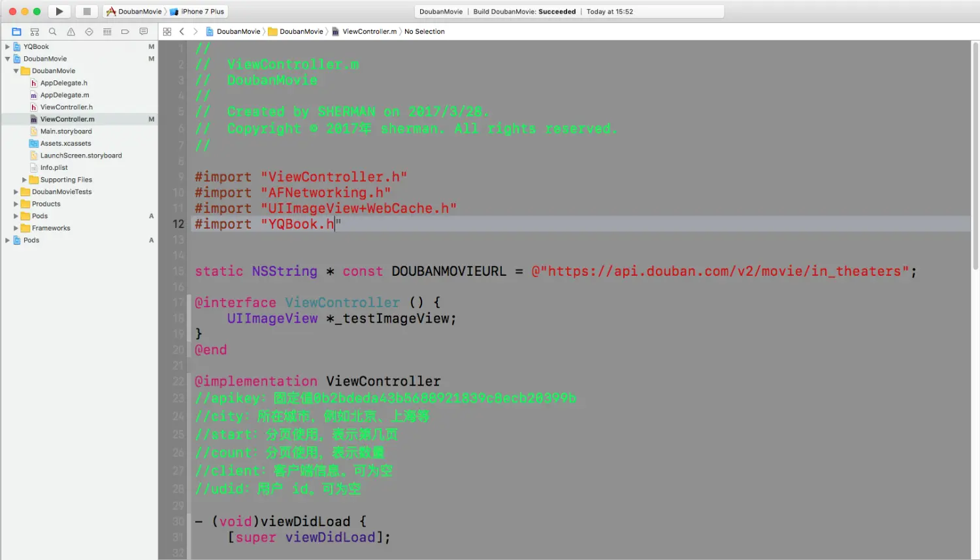The height and width of the screenshot is (560, 980).
Task: Open the Report navigator tab
Action: coord(144,31)
